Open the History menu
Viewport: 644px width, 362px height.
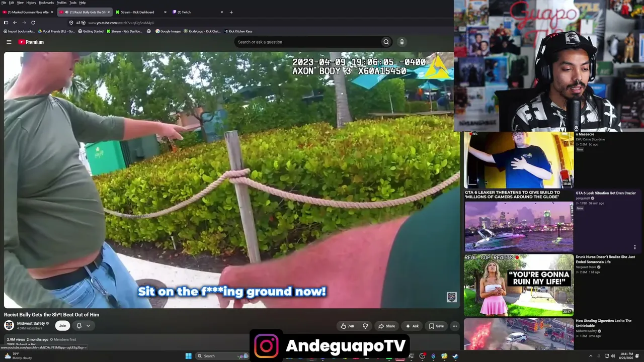tap(31, 3)
